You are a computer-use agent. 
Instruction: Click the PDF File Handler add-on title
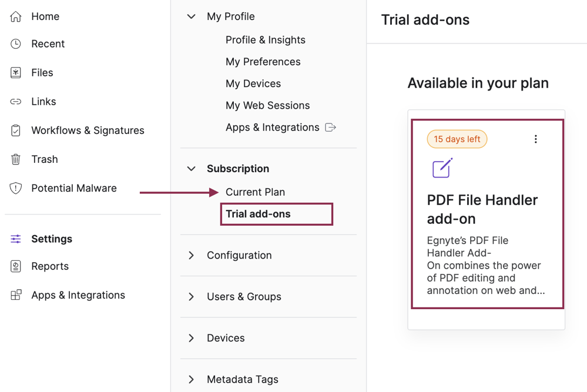(x=482, y=209)
